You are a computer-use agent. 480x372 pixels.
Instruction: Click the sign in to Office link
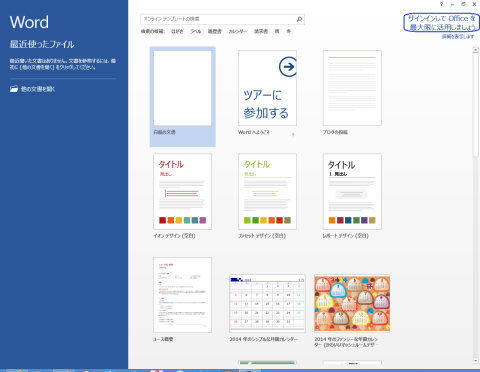(x=442, y=23)
